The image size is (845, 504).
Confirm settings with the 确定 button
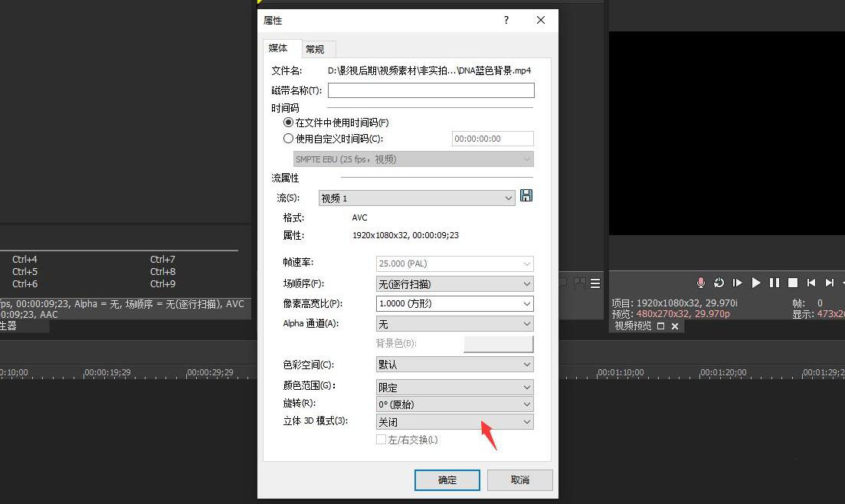pyautogui.click(x=447, y=479)
